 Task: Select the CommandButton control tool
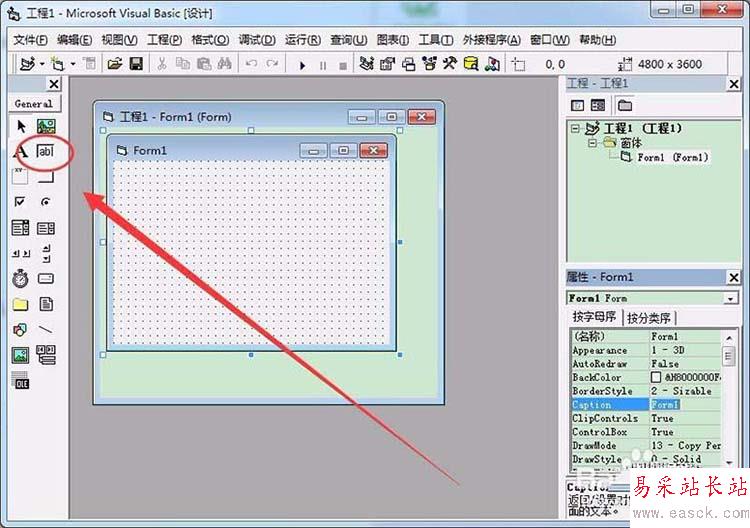coord(46,177)
